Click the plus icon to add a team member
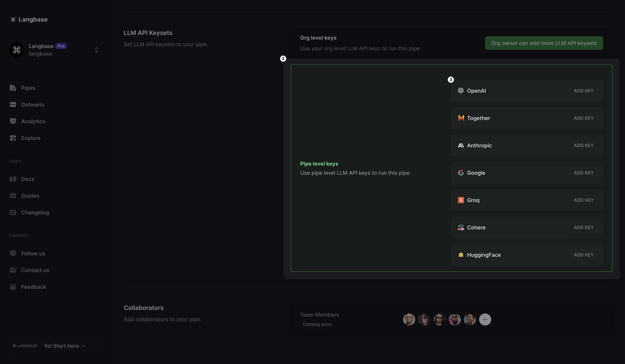Screen dimensions: 625x364 click(x=485, y=319)
